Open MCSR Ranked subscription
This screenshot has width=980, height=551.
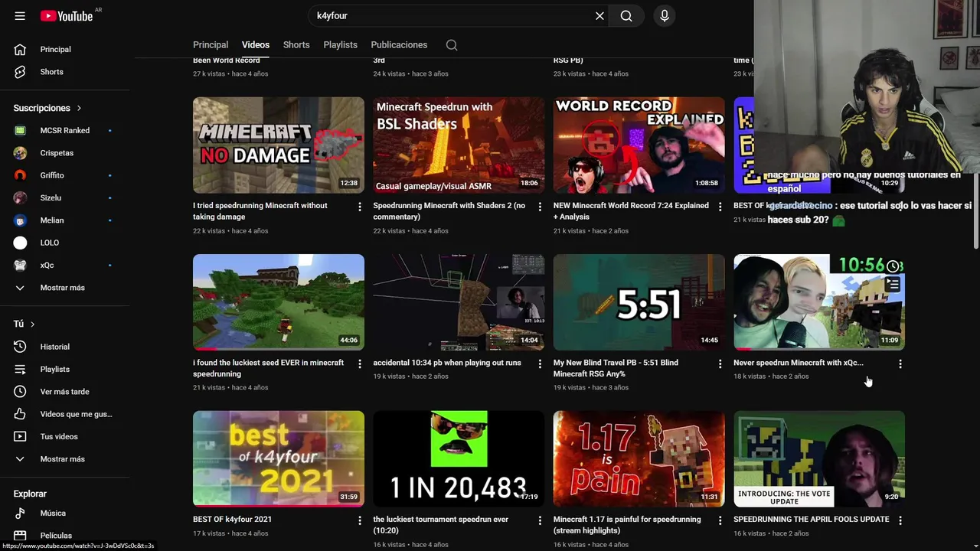coord(65,131)
